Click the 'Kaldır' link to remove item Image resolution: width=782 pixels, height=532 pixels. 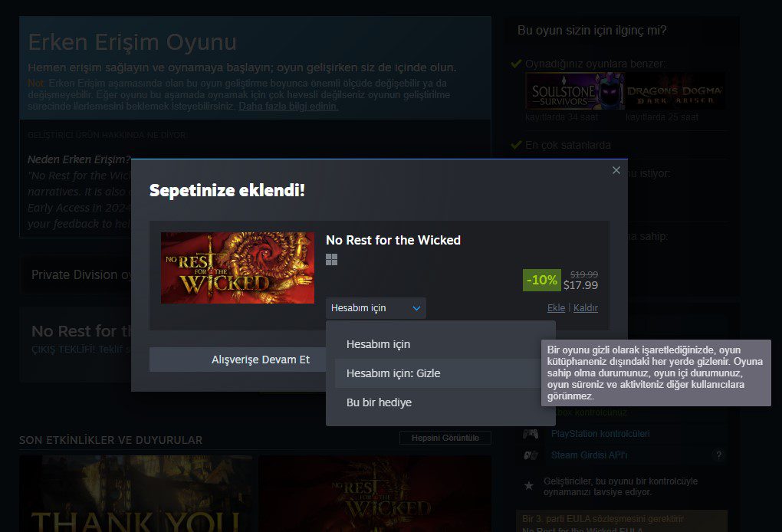pos(586,307)
